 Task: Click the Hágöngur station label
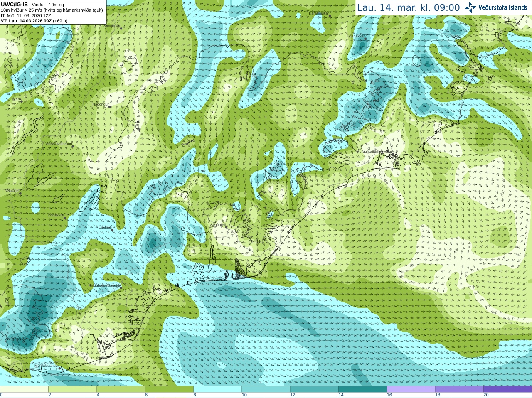(x=101, y=104)
